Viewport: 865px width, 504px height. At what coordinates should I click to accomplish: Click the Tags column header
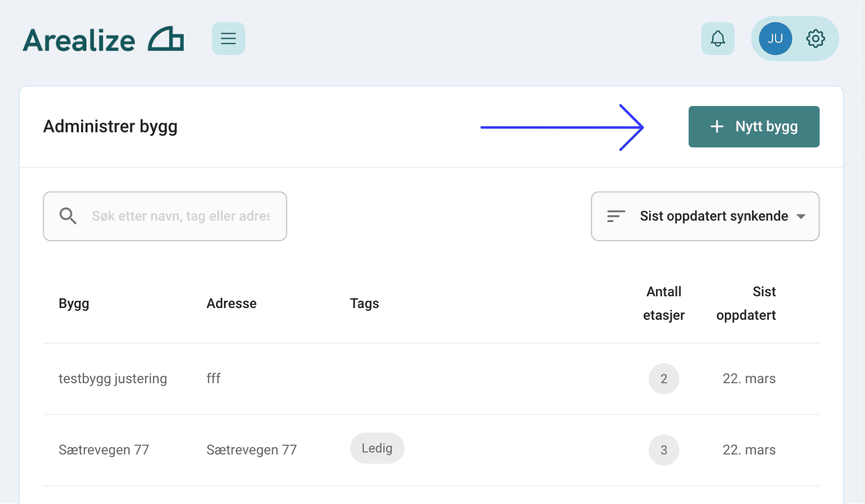364,304
